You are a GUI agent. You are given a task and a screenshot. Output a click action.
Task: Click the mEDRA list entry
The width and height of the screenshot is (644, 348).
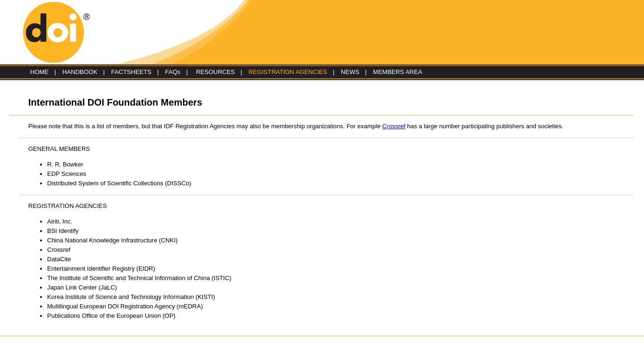(125, 307)
